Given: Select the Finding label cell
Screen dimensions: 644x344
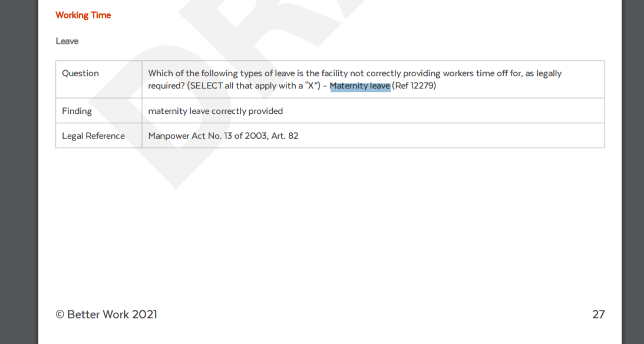Looking at the screenshot, I should click(x=98, y=111).
